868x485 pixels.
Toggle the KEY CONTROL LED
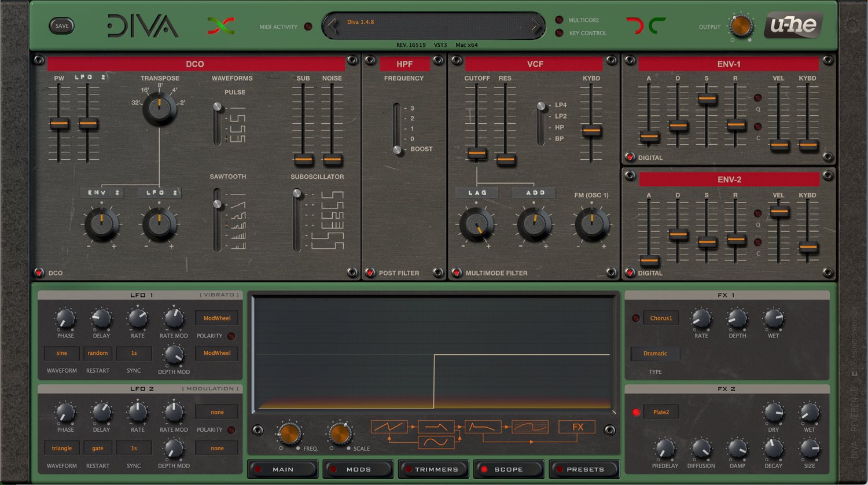click(559, 33)
